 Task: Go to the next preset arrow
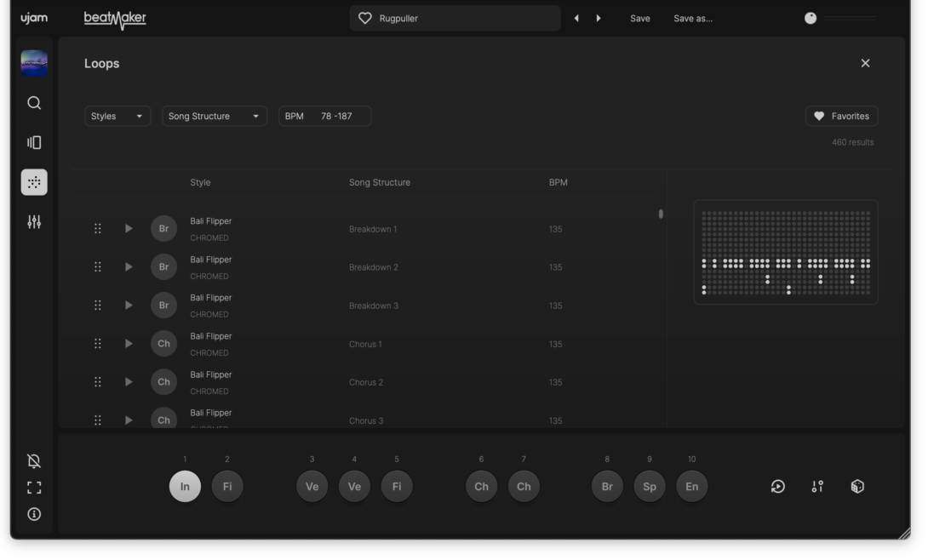[599, 18]
